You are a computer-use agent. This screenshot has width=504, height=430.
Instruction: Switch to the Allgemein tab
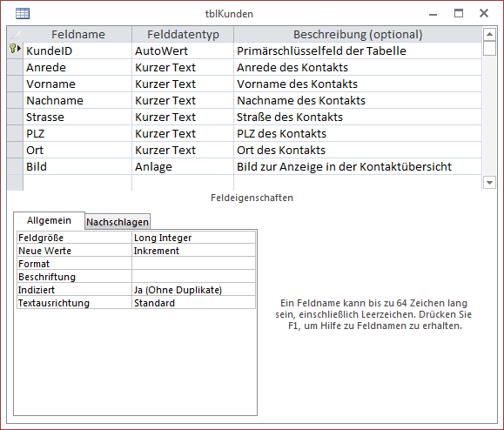pos(49,220)
